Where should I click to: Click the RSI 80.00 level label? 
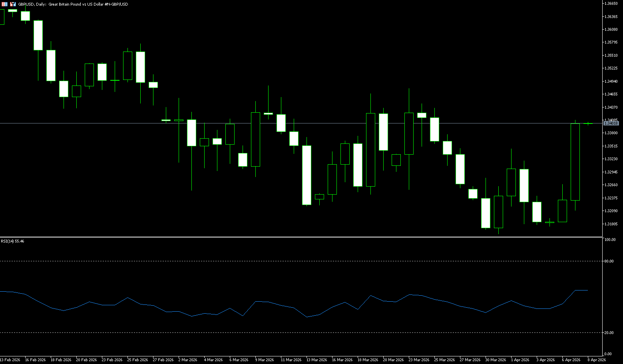tap(609, 261)
